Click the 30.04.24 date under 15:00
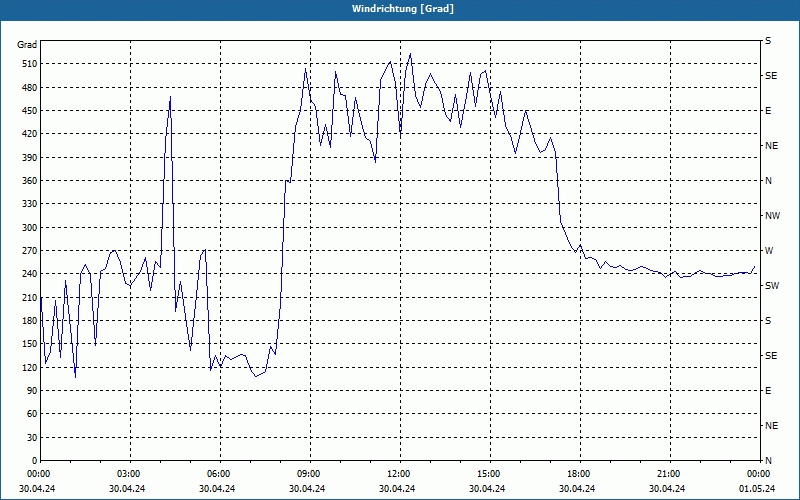Screen dimensions: 800x500 tap(487, 489)
